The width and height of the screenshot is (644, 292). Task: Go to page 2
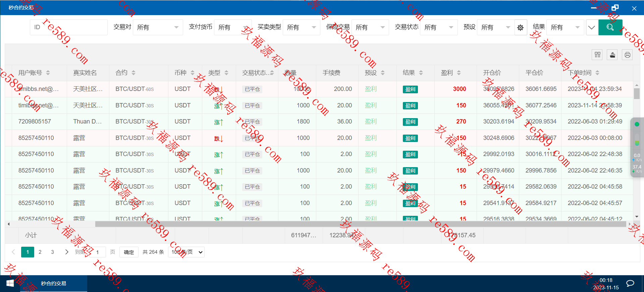pyautogui.click(x=40, y=252)
